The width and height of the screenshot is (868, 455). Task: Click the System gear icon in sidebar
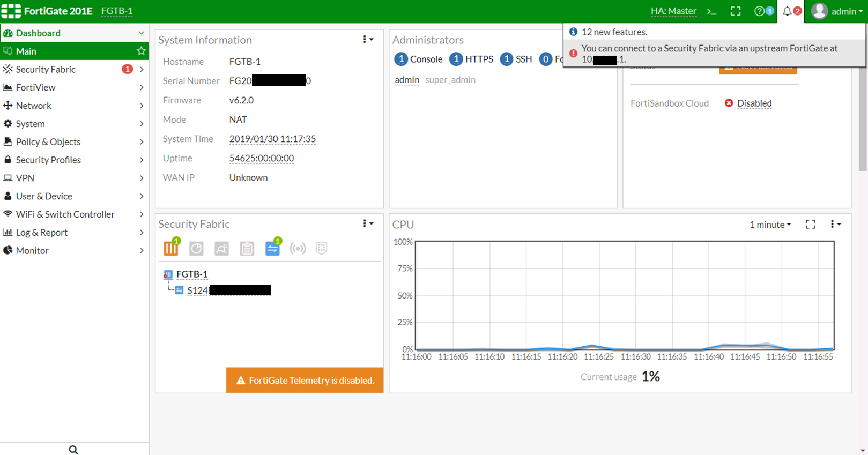coord(8,124)
